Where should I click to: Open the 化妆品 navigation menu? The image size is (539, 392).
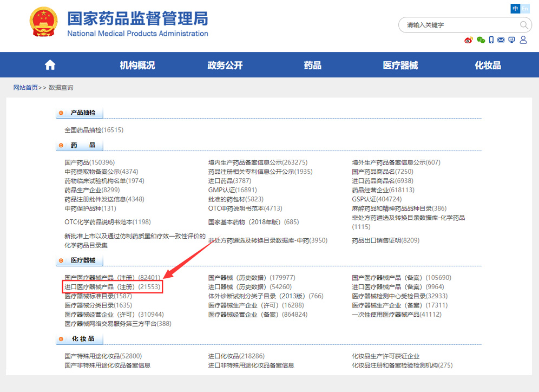tap(488, 66)
